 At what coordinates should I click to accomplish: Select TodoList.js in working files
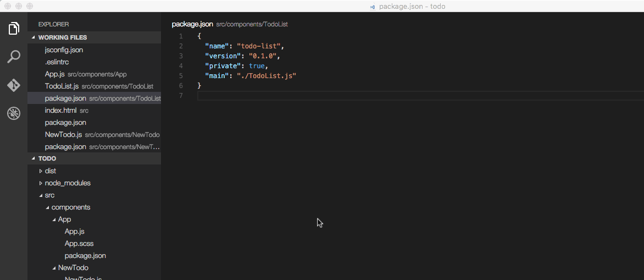(x=62, y=86)
